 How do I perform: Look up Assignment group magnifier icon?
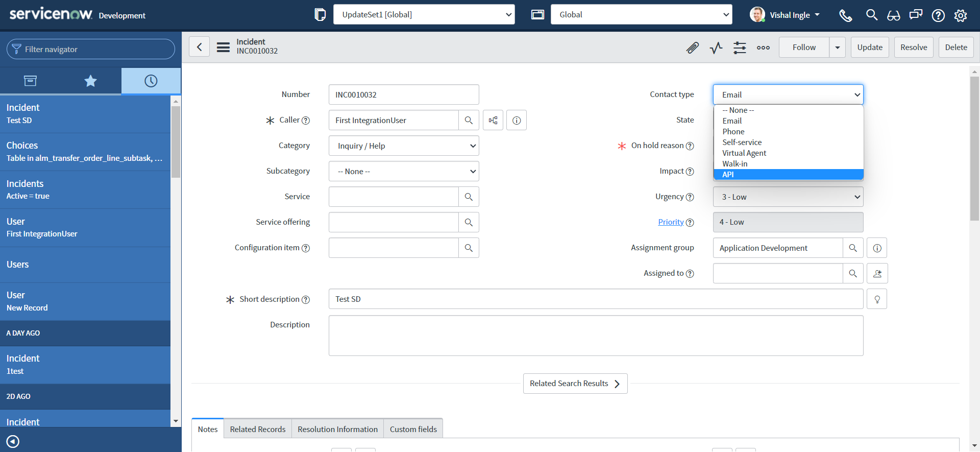[x=853, y=248]
